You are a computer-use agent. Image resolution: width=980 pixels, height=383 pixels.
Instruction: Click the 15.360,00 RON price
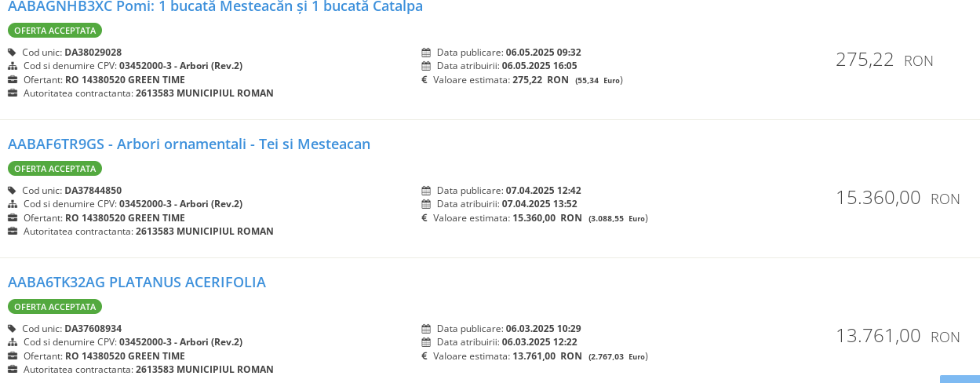pos(898,198)
